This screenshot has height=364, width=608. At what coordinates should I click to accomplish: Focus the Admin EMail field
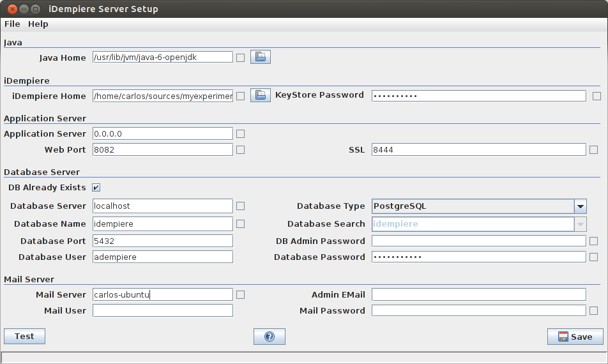tap(479, 294)
